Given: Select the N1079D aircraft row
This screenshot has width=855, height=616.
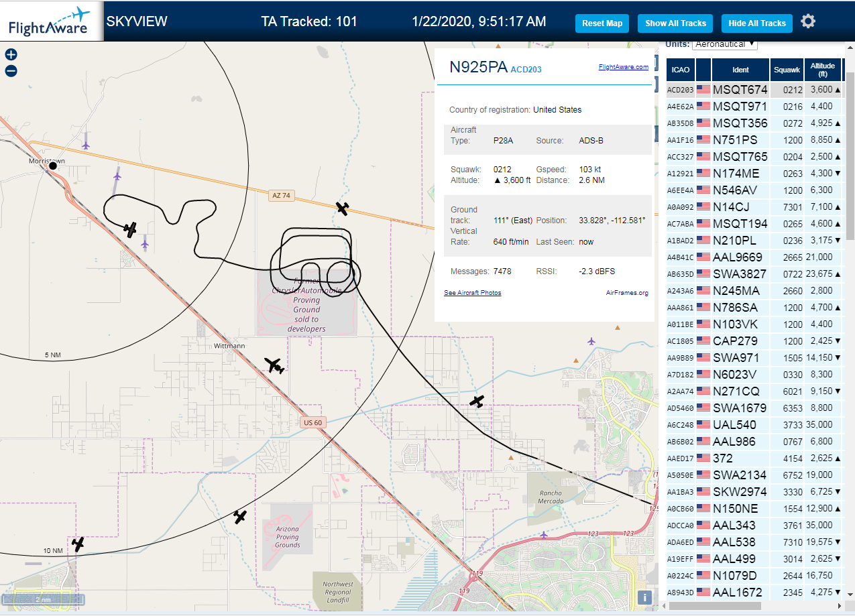Looking at the screenshot, I should pyautogui.click(x=754, y=575).
